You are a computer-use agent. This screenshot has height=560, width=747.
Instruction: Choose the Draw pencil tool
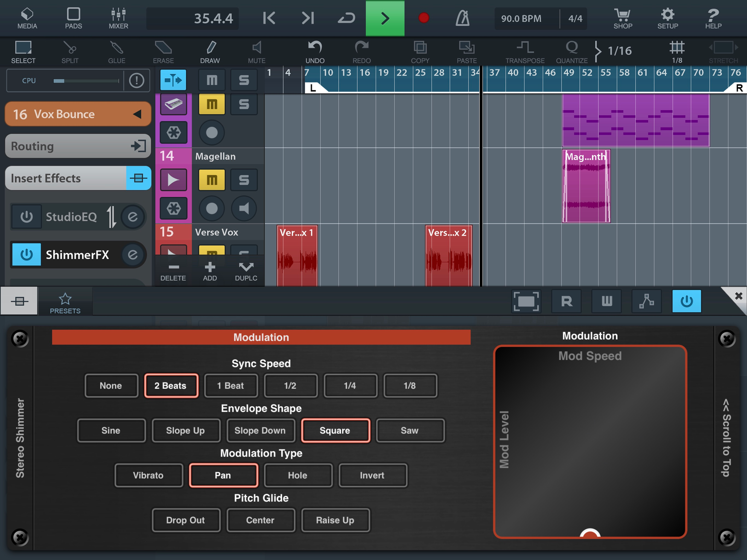pos(210,52)
